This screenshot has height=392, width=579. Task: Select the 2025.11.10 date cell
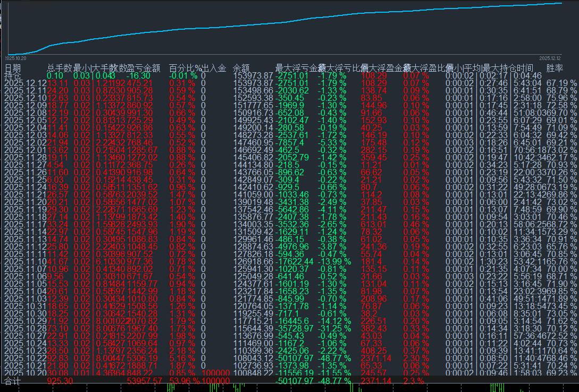point(26,261)
